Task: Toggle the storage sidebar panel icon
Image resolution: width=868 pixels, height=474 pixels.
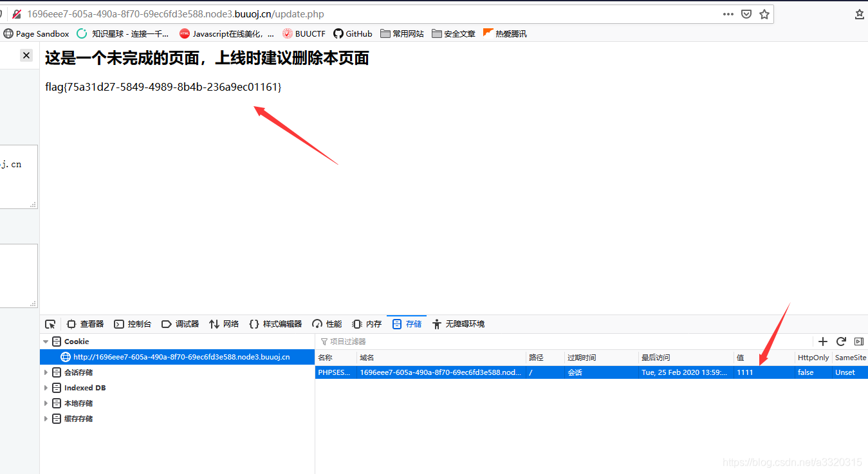Action: (x=859, y=342)
